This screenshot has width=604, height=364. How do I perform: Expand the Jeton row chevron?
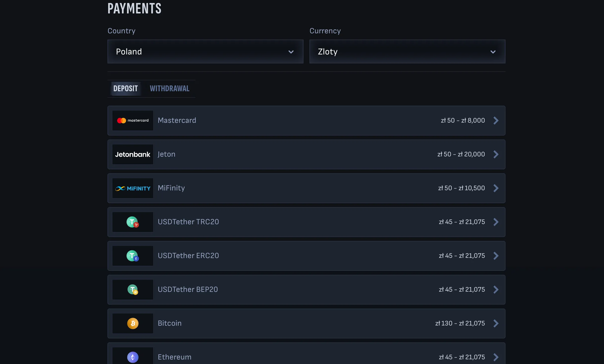tap(496, 154)
